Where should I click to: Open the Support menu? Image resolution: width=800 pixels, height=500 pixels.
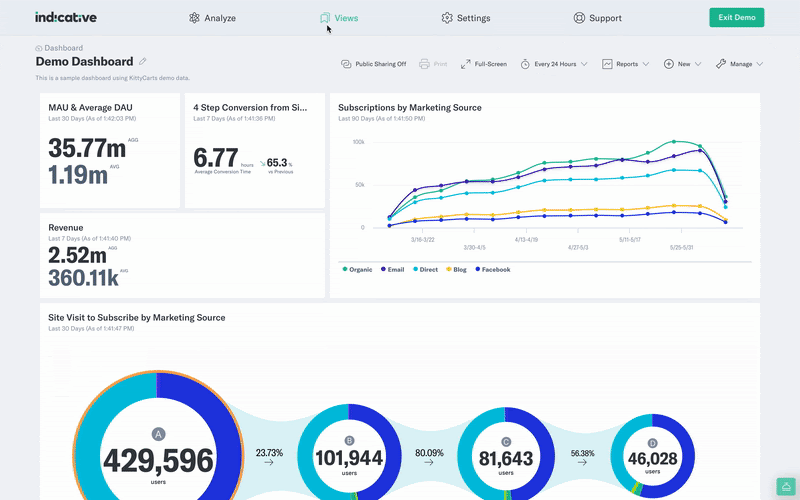point(597,18)
